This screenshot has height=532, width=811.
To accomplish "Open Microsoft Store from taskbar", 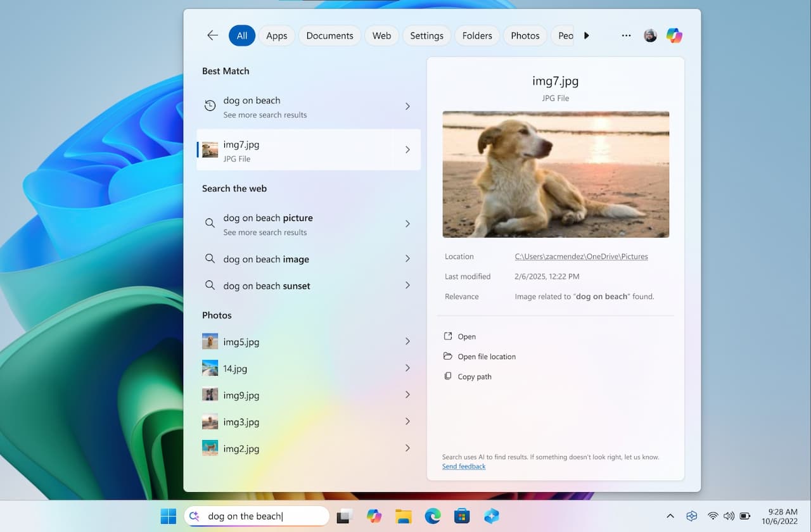I will (x=462, y=516).
